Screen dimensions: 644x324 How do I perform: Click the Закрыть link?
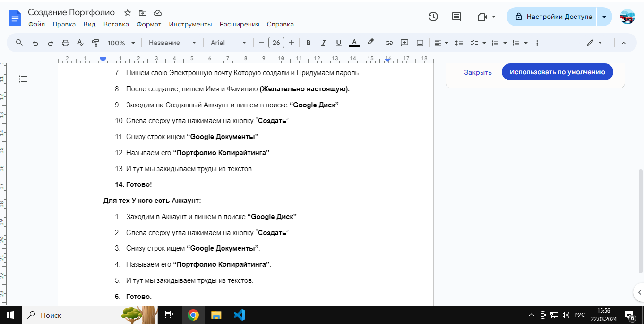[x=478, y=72]
